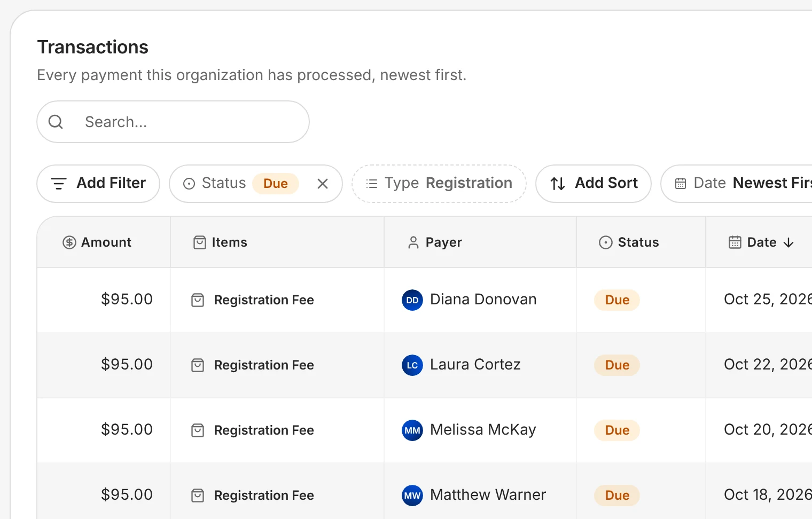Select the payer name Laura Cortez
The image size is (812, 519).
[475, 365]
